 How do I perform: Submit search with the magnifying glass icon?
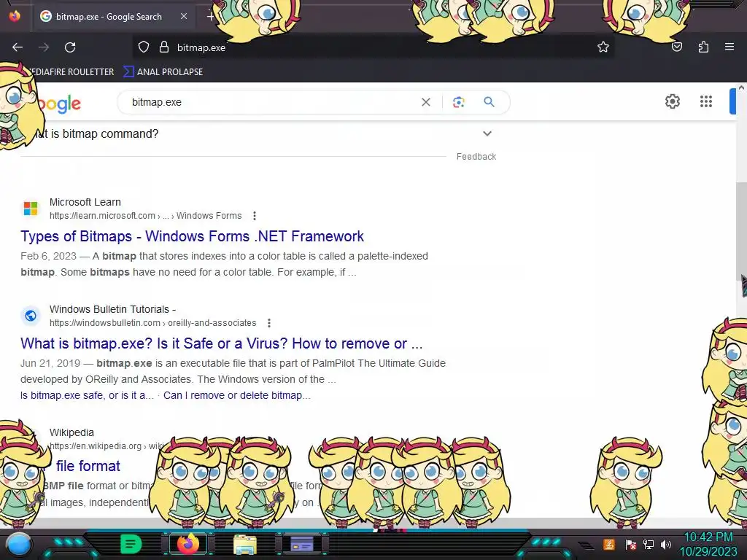pos(489,102)
